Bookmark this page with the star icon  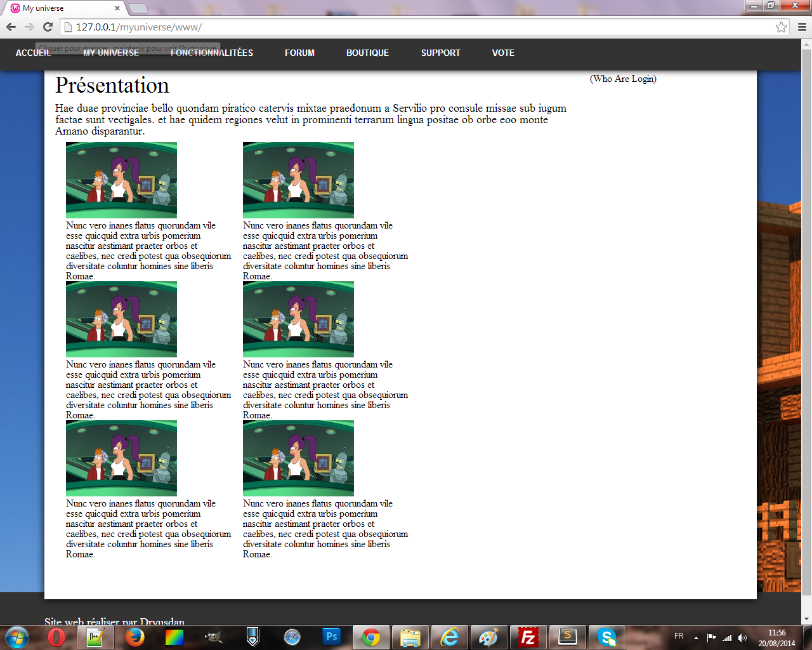click(x=781, y=27)
